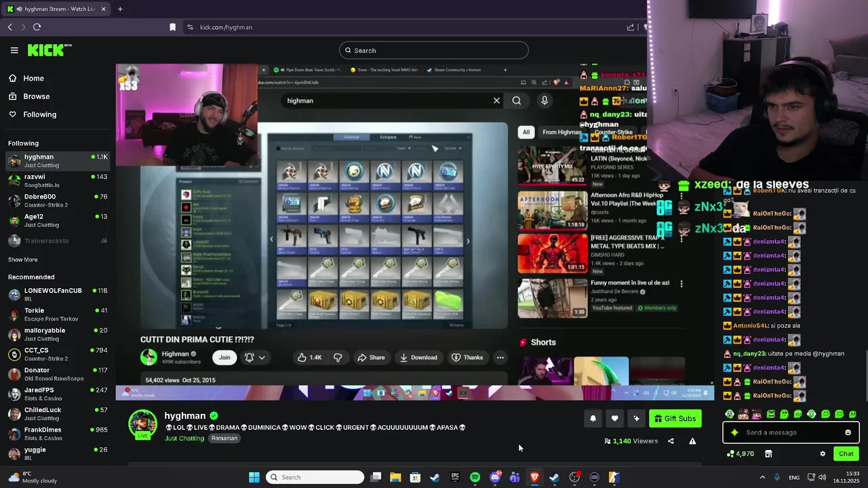
Task: Open the emoji picker in chat box
Action: pyautogui.click(x=848, y=432)
